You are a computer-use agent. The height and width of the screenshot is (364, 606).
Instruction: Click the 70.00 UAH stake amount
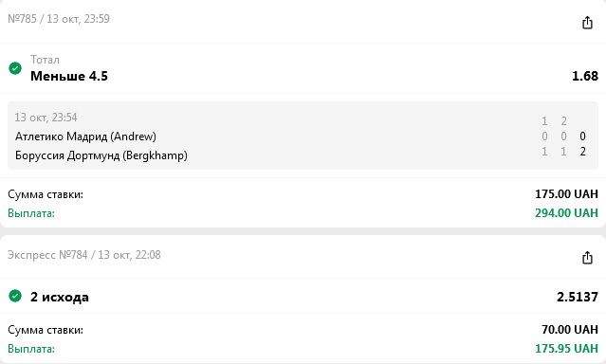tap(570, 330)
